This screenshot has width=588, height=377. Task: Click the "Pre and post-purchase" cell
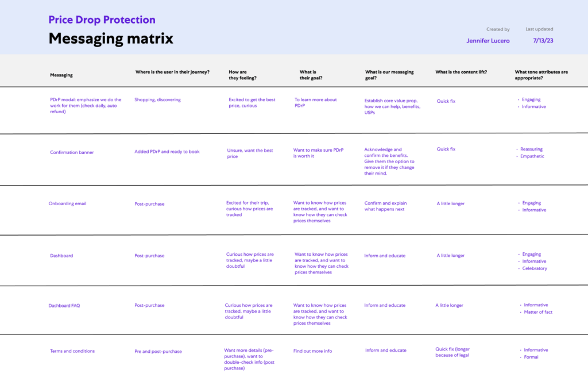pos(158,351)
